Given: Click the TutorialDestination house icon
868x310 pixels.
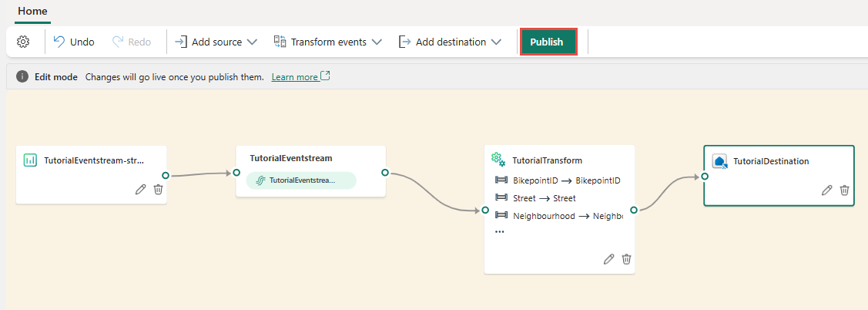Looking at the screenshot, I should [x=719, y=161].
